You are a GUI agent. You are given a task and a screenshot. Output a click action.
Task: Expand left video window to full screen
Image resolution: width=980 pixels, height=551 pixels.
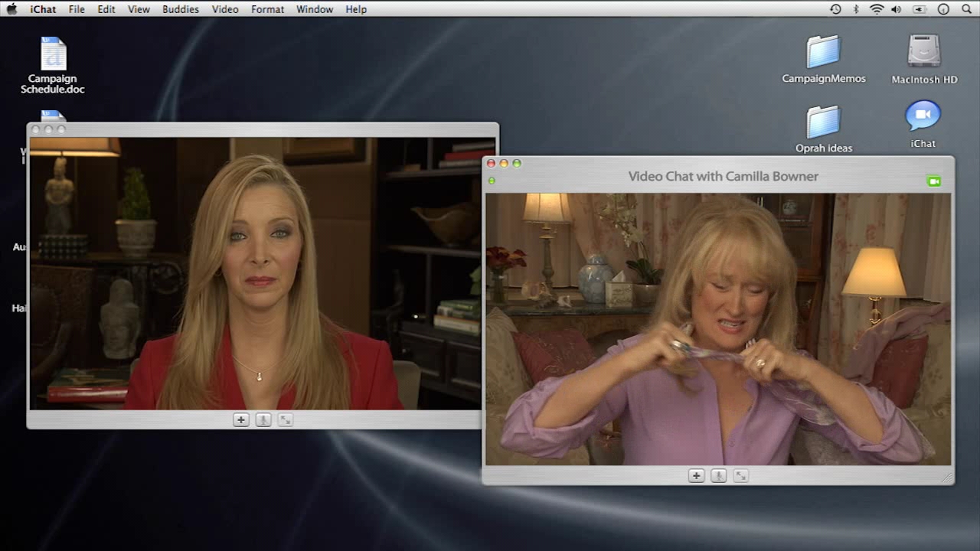[286, 419]
